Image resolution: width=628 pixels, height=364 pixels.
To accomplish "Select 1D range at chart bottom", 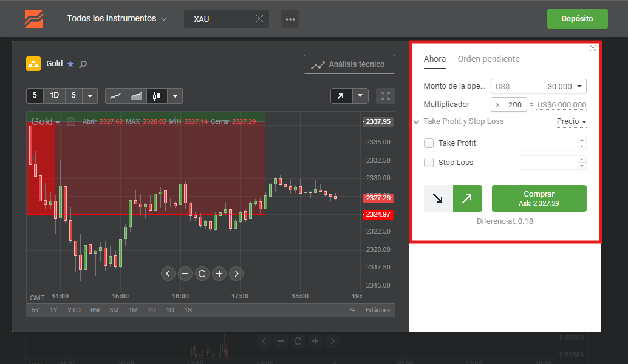I will 170,310.
